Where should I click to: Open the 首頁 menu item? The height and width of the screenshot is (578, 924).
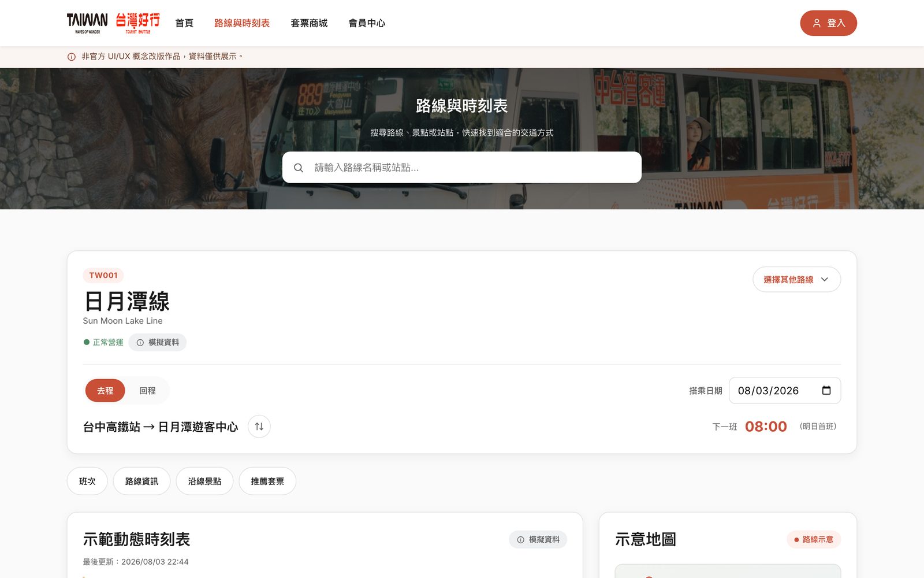(x=184, y=23)
